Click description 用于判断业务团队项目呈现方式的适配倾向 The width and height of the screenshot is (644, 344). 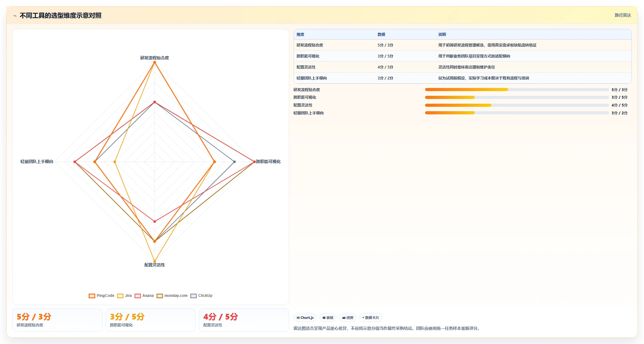pos(474,56)
